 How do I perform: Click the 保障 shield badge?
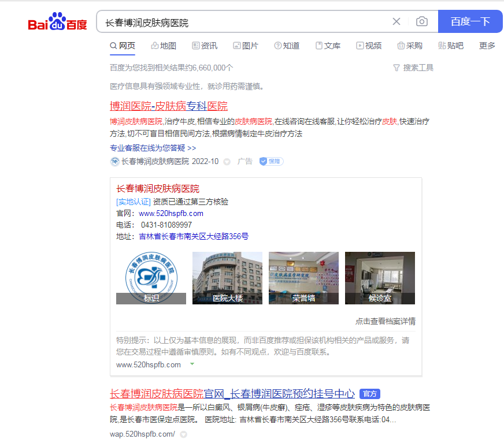[x=271, y=161]
